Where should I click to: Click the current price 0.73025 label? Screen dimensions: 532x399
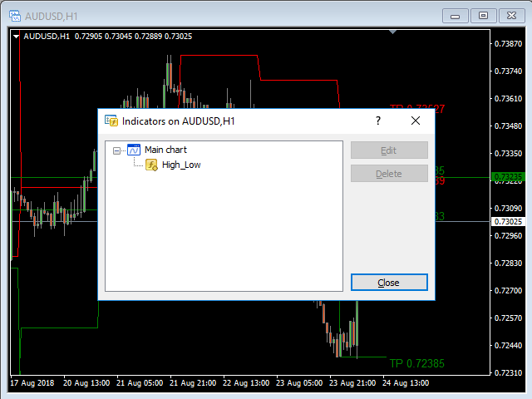click(x=508, y=222)
